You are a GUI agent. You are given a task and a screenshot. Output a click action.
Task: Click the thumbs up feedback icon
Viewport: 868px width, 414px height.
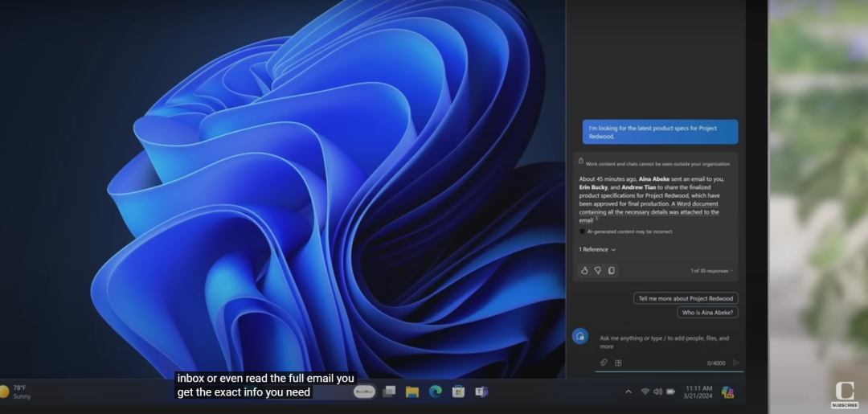pyautogui.click(x=584, y=271)
